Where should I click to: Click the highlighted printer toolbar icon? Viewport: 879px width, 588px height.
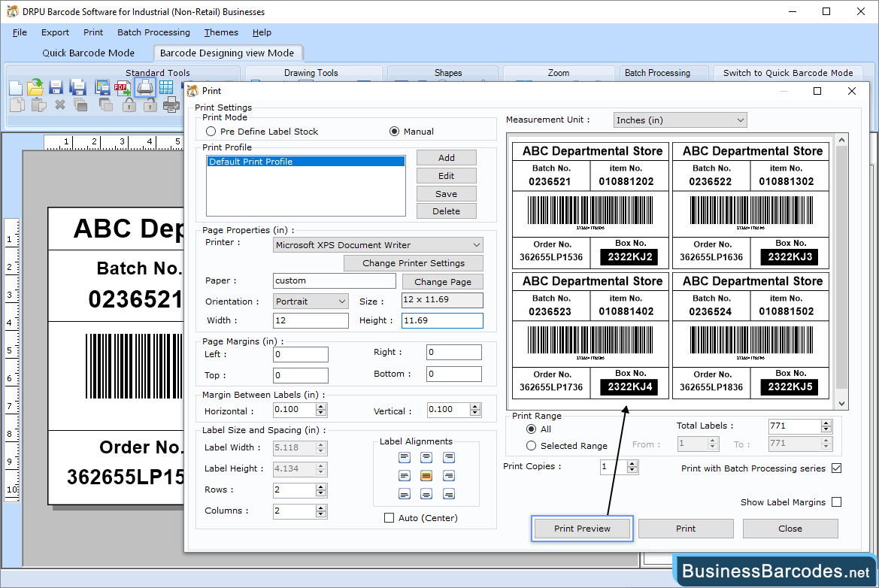(145, 87)
